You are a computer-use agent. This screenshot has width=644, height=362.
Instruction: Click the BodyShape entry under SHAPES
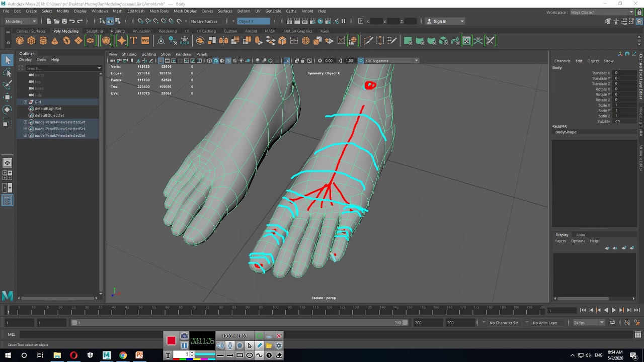coord(566,132)
